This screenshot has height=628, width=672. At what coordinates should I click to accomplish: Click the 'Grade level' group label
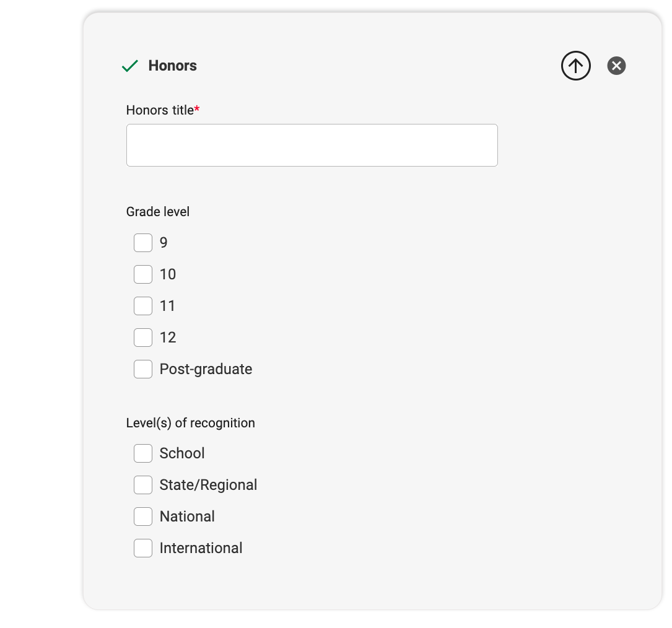[x=158, y=212]
